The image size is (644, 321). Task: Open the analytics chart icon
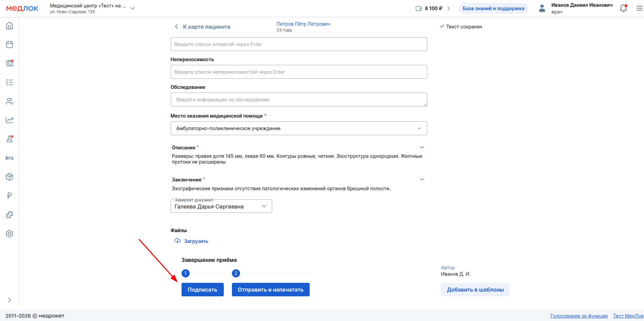click(9, 120)
